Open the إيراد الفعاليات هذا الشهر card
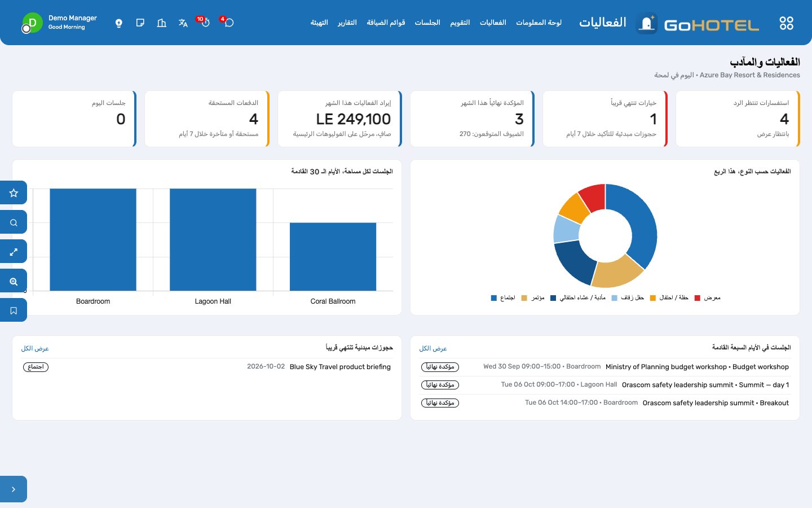This screenshot has width=812, height=508. click(340, 119)
